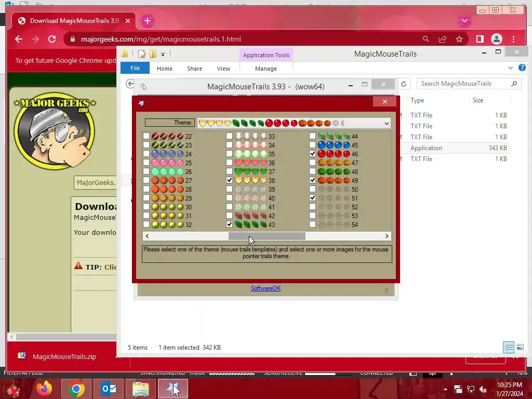Click the image list horizontal scrollbar thumb
This screenshot has height=399, width=532.
coord(267,236)
